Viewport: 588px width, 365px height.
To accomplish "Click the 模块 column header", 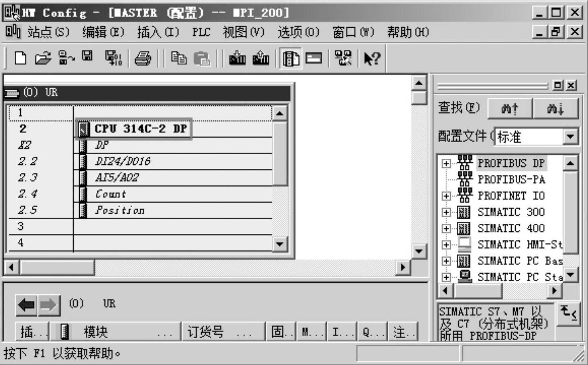I will coord(115,332).
